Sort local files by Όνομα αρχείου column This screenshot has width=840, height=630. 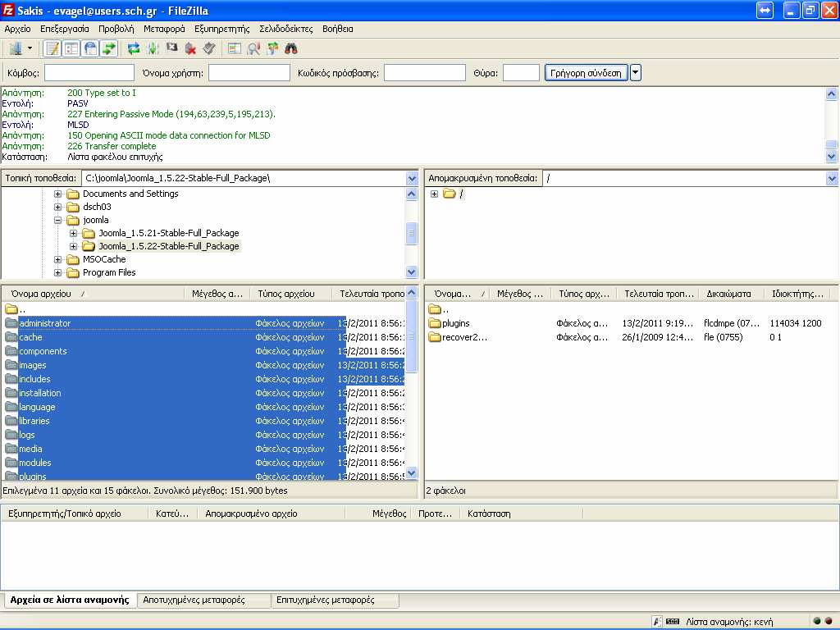click(94, 294)
